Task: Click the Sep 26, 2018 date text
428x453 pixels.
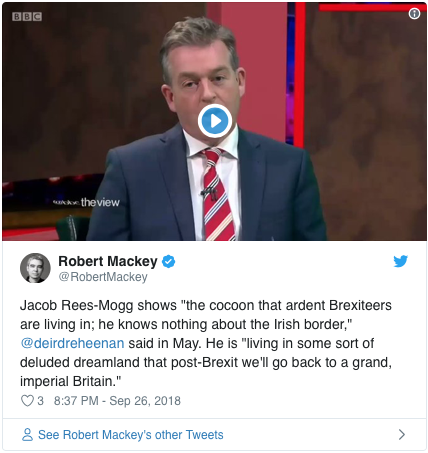Action: pyautogui.click(x=145, y=401)
